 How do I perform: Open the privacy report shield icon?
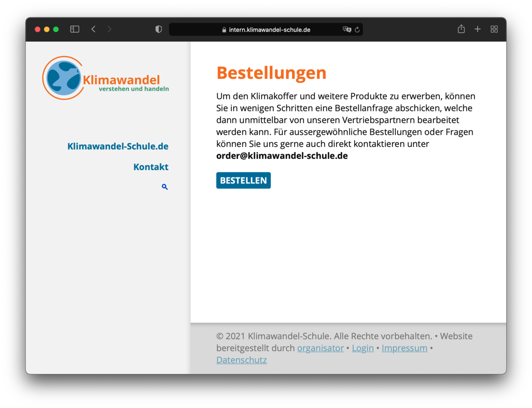(x=159, y=29)
